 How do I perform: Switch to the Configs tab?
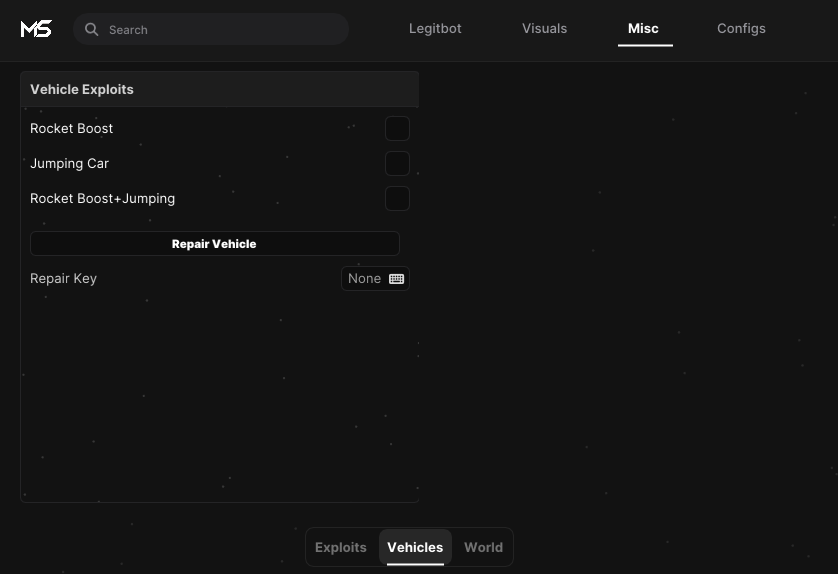coord(741,29)
